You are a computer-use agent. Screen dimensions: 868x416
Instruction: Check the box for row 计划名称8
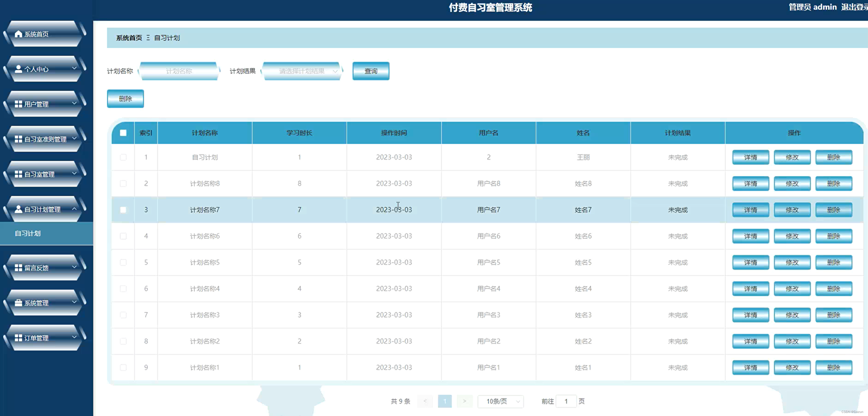(x=123, y=184)
